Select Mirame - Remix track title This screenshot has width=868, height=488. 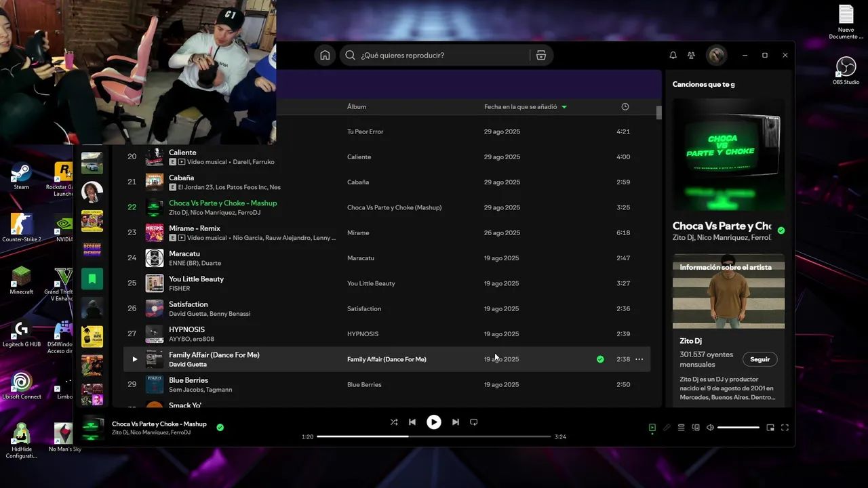(195, 228)
